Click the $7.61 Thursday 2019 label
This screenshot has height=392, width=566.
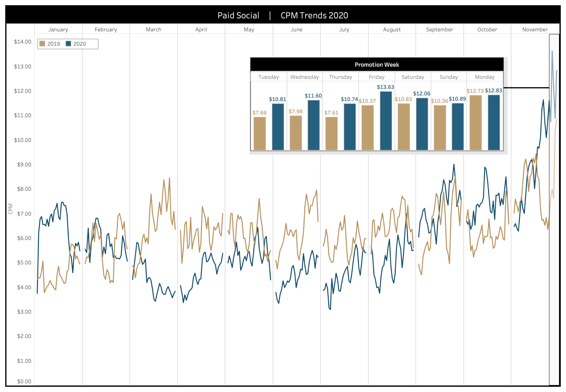[331, 113]
